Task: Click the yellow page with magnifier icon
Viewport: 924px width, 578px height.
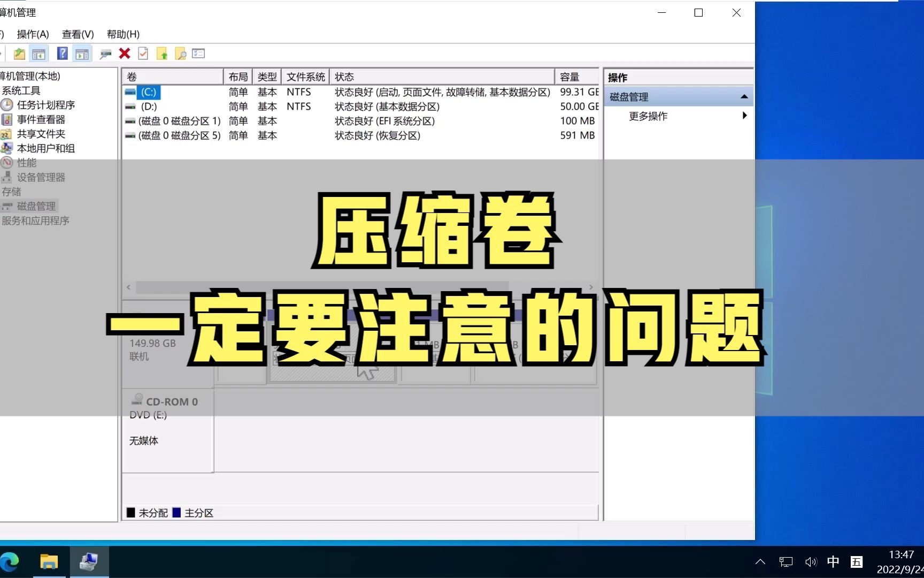Action: tap(181, 54)
